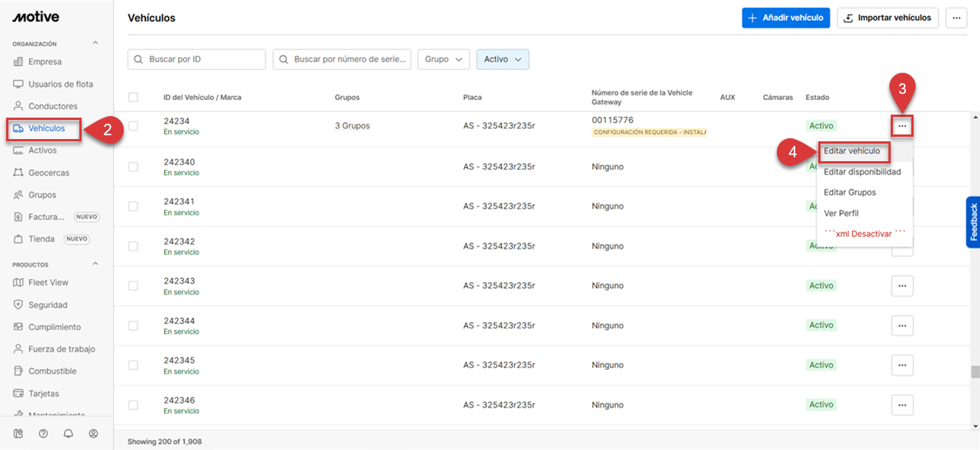980x450 pixels.
Task: Select checkbox for vehicle 242340
Action: (x=134, y=167)
